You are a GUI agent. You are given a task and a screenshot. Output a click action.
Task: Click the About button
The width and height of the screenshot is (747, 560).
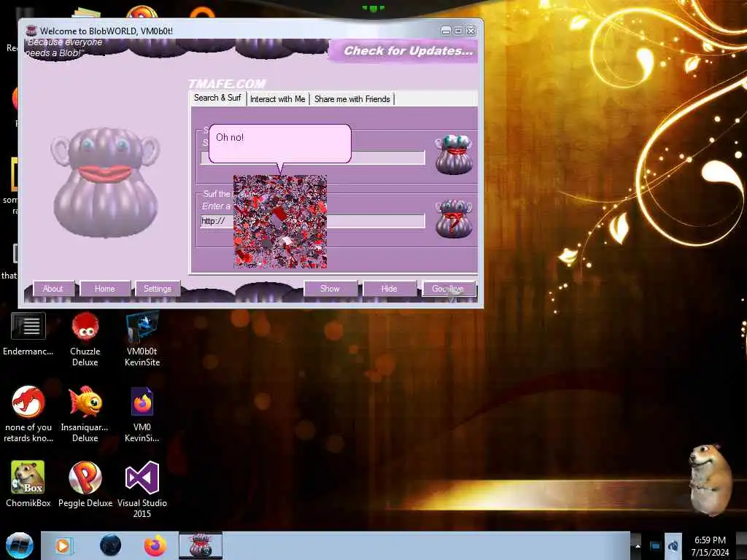coord(53,289)
